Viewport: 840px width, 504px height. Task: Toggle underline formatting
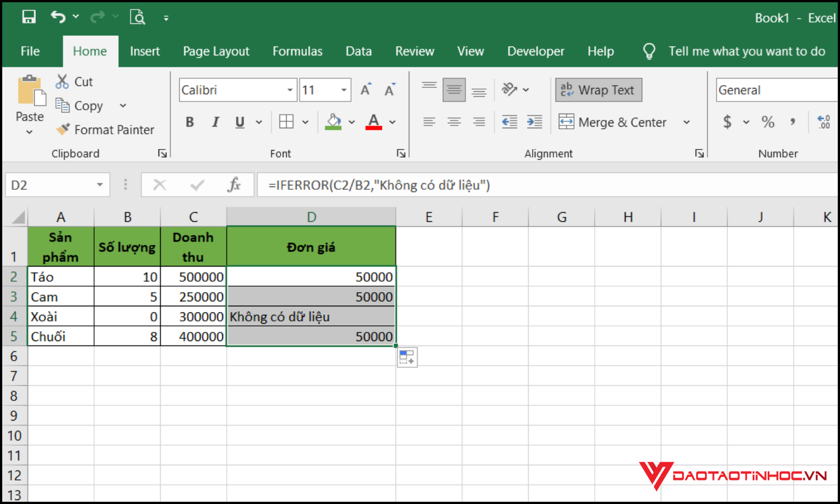pyautogui.click(x=239, y=122)
